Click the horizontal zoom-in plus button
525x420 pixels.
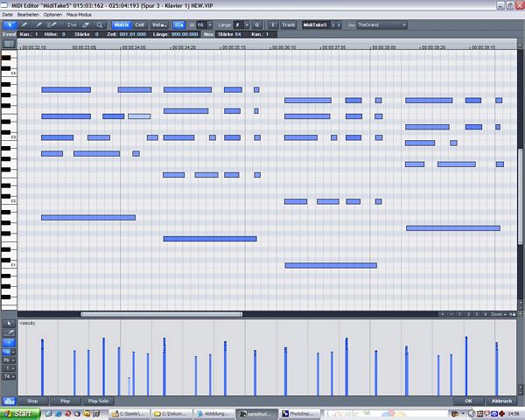click(x=443, y=314)
